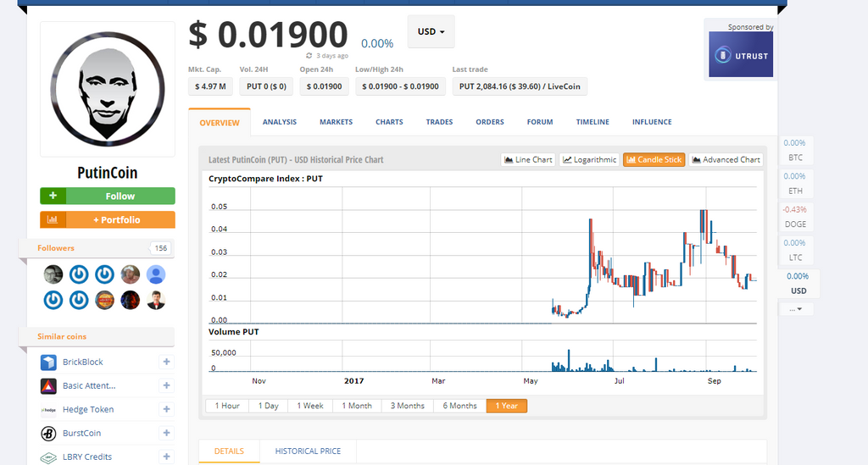Select the Candle Stick chart mode

(654, 159)
